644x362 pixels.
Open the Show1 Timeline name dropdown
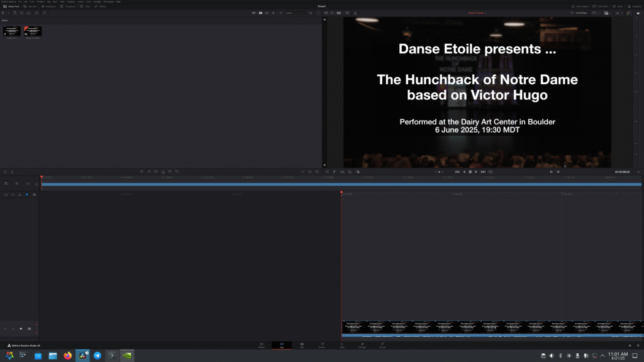tap(477, 13)
